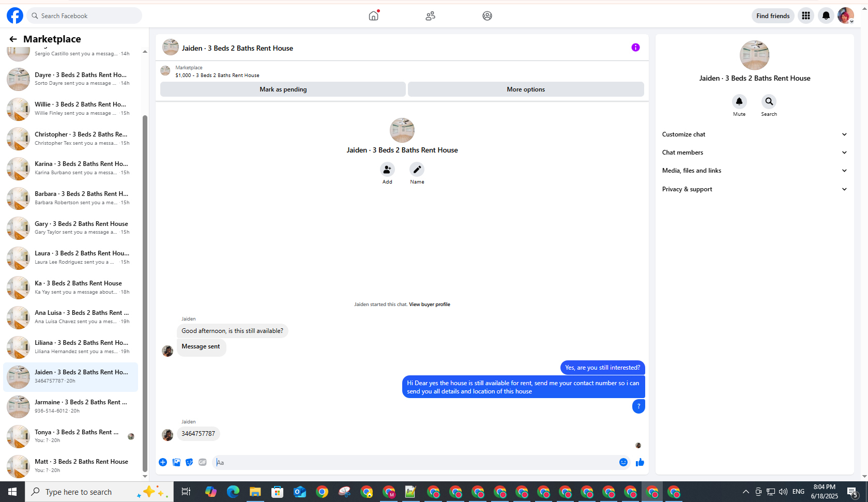Screen dimensions: 868x502
Task: Open Ka's conversation in the list
Action: coord(71,287)
